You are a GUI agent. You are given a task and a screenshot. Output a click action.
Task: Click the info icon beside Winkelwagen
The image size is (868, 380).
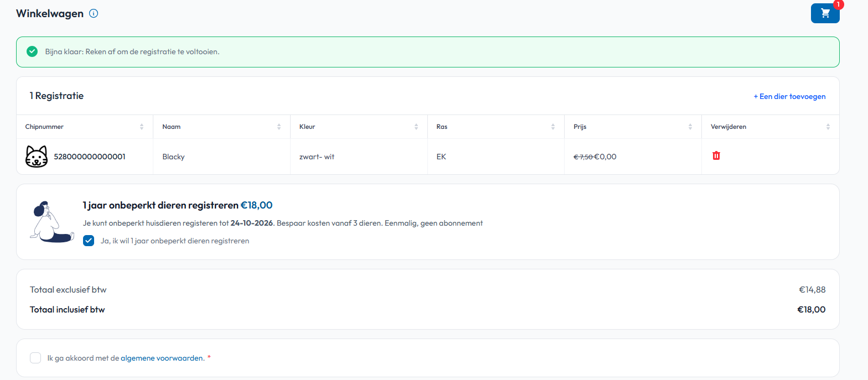tap(94, 14)
